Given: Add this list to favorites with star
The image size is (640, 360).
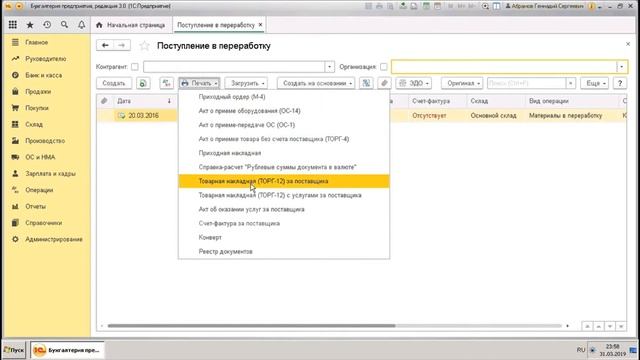Looking at the screenshot, I should tap(144, 46).
